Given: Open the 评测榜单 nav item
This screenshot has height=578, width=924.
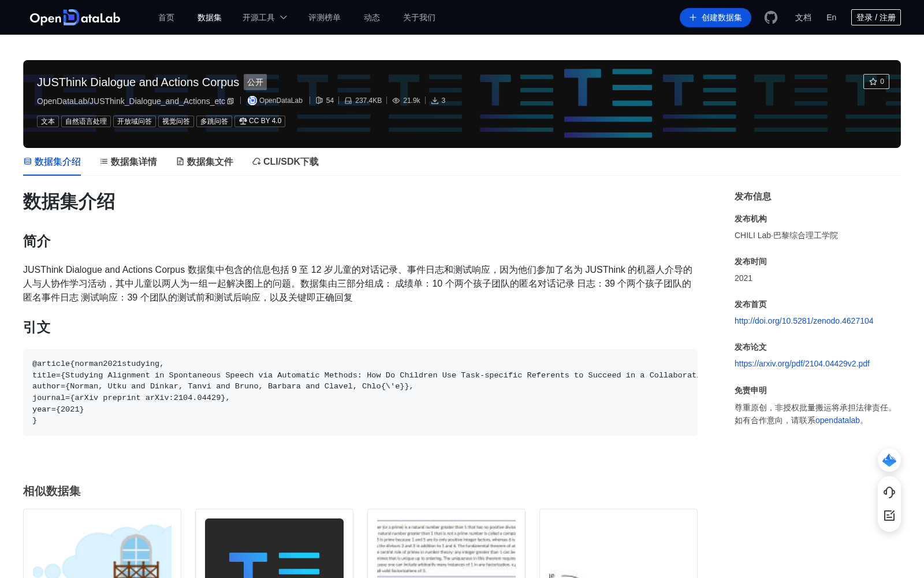Looking at the screenshot, I should tap(325, 17).
